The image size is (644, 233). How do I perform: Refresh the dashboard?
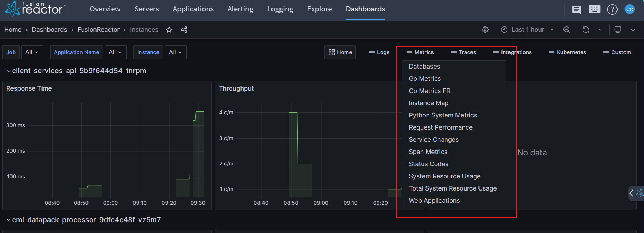point(585,30)
